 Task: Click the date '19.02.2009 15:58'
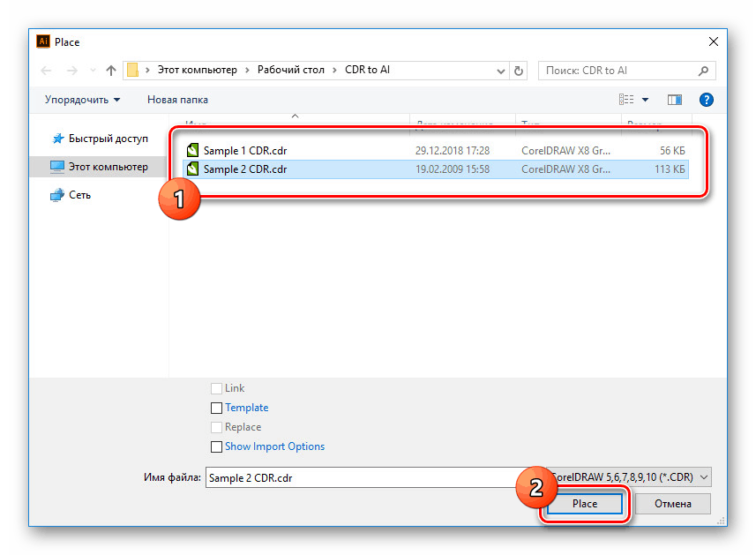453,169
